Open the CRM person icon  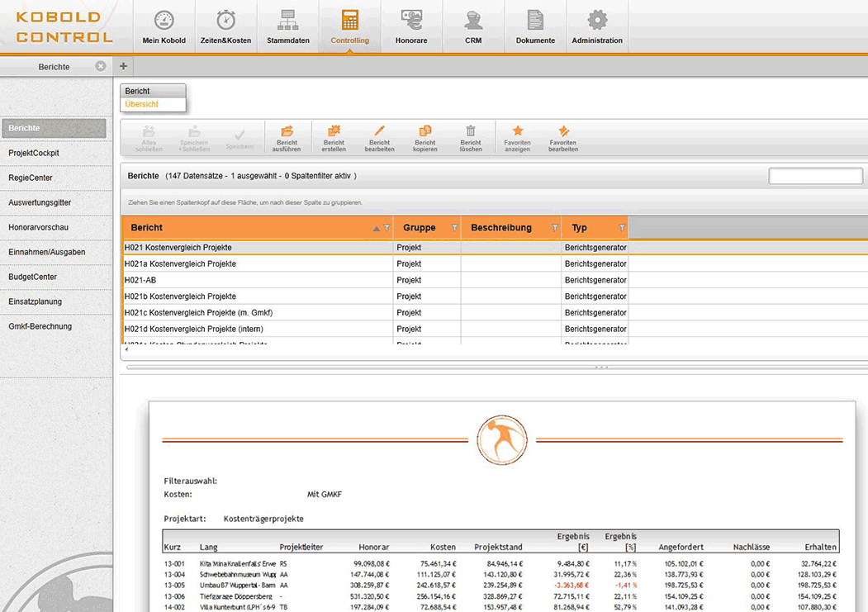473,21
